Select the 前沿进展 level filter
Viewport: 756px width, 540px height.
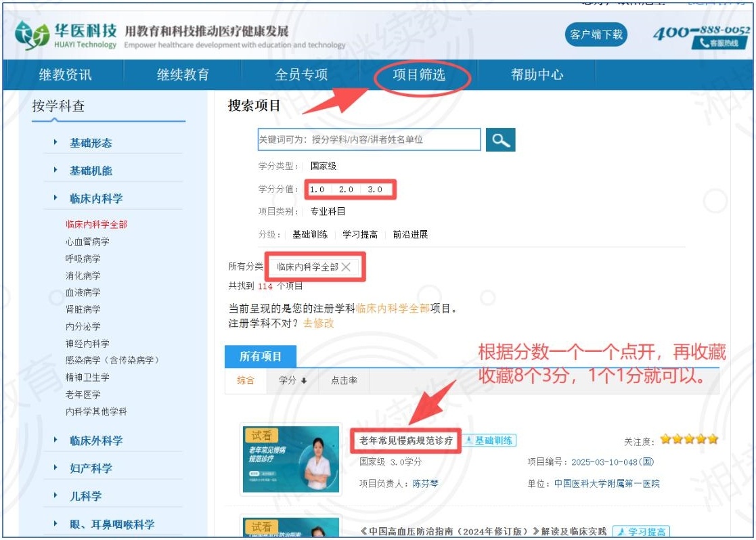coord(410,235)
